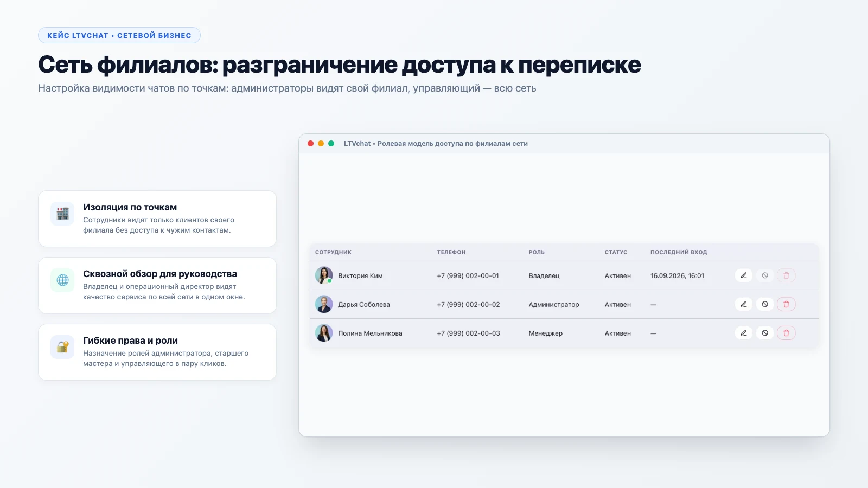
Task: Click the Телефон column header
Action: tap(451, 252)
